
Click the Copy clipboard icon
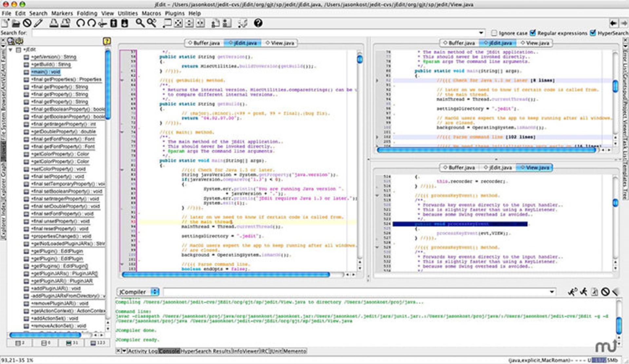(x=114, y=23)
